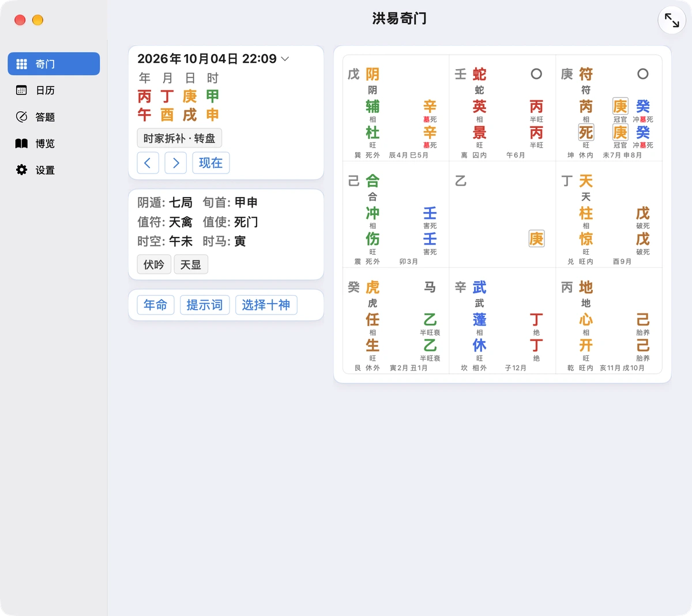Click the 芮 star in the 坤 palace

(586, 107)
